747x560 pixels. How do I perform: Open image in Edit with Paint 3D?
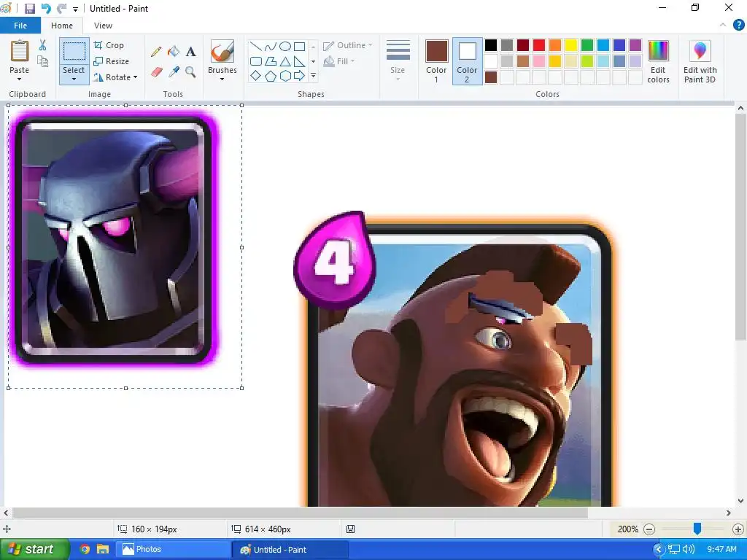pyautogui.click(x=700, y=61)
